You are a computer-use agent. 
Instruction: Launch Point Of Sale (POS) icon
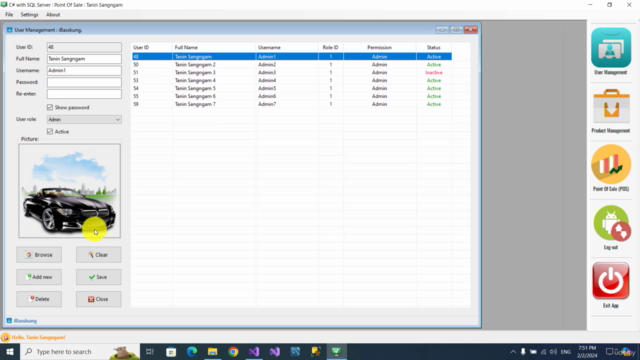click(611, 164)
